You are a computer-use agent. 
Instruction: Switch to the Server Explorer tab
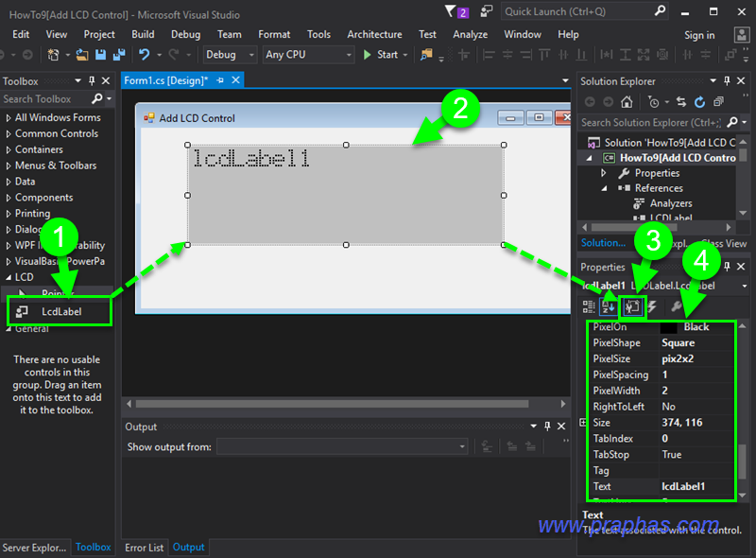pyautogui.click(x=34, y=548)
